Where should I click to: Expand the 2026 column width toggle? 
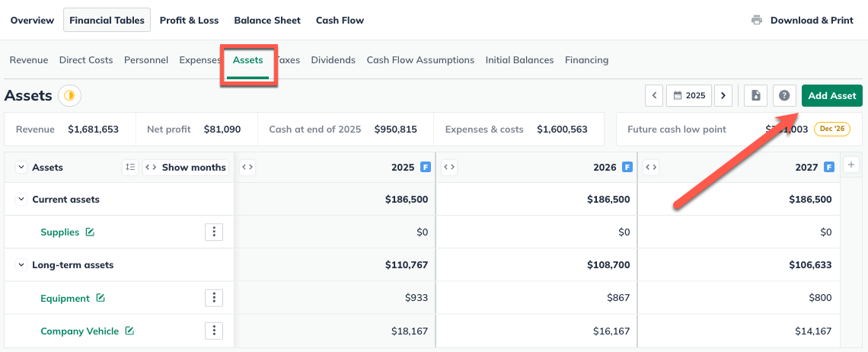[x=449, y=167]
